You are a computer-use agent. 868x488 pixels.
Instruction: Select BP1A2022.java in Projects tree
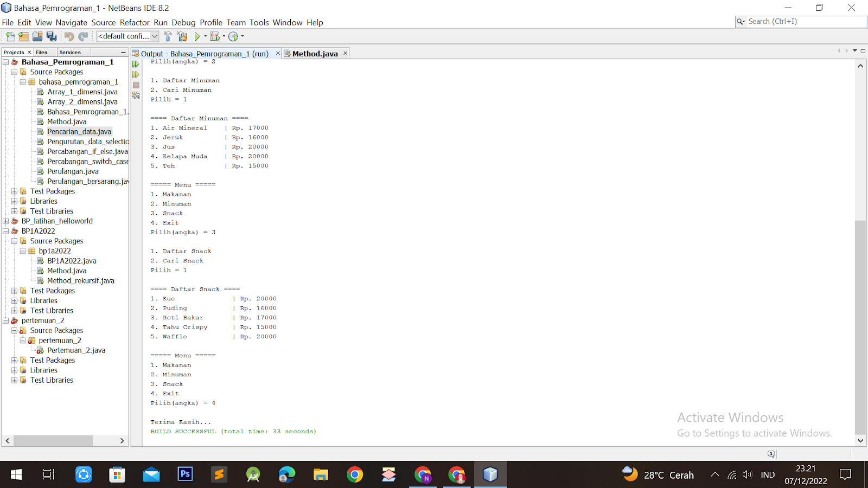[x=72, y=261]
